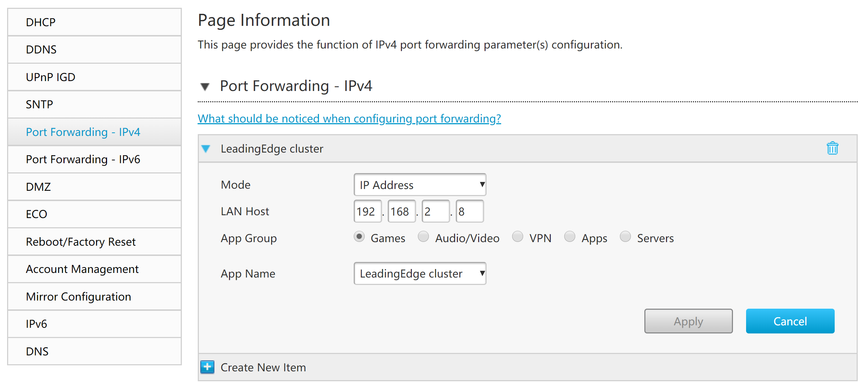Open the DDNS menu item

94,50
